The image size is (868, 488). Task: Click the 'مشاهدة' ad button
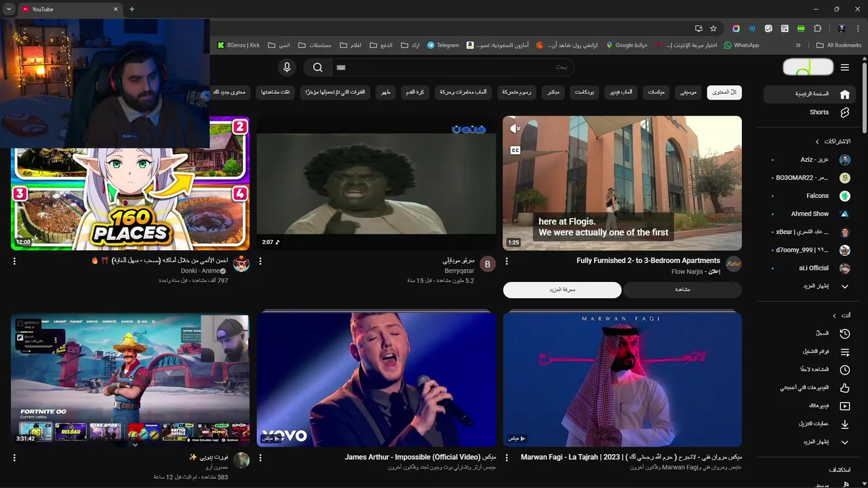tap(682, 290)
